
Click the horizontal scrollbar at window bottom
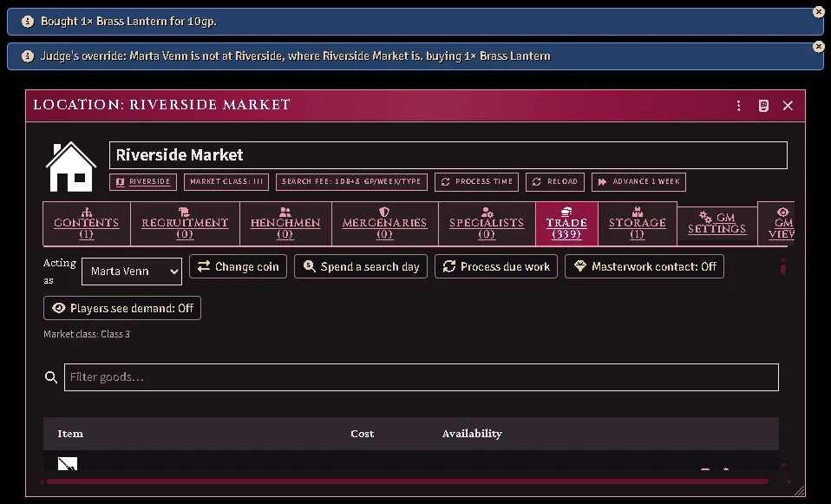pos(407,481)
